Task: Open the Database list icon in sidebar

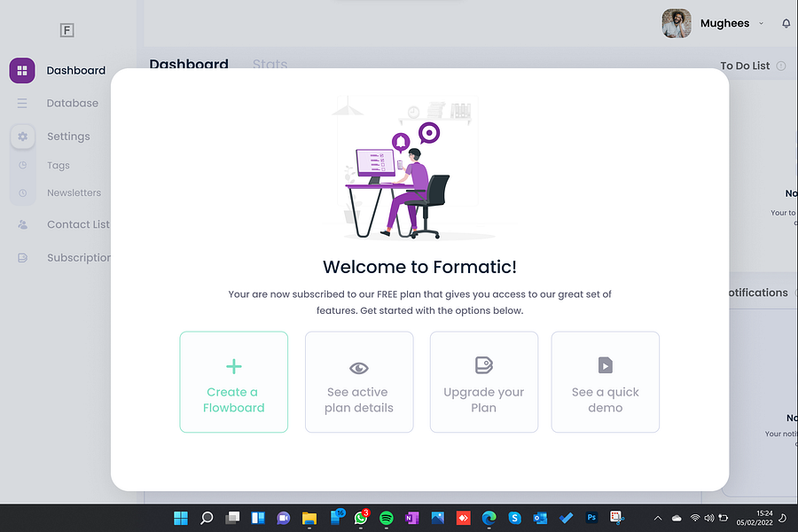Action: tap(22, 104)
